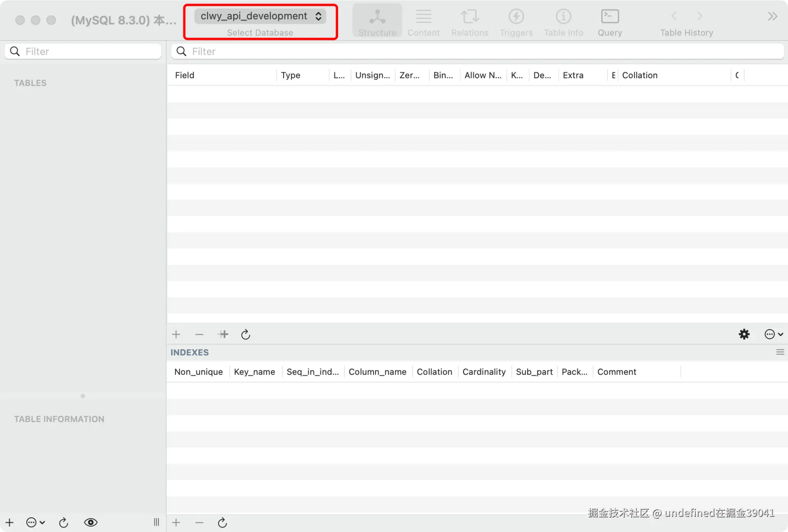Screen dimensions: 788x532
Task: Open clwy_api_development database dropdown
Action: [260, 16]
